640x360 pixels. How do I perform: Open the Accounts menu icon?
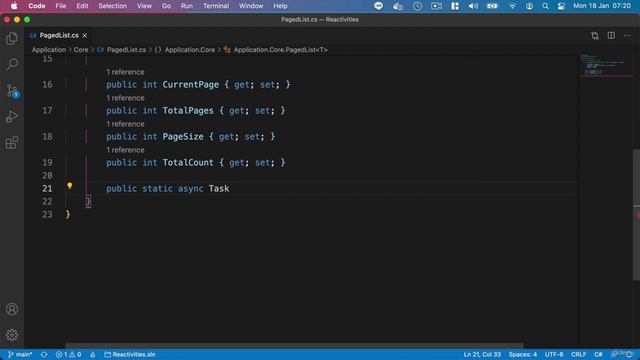click(12, 309)
